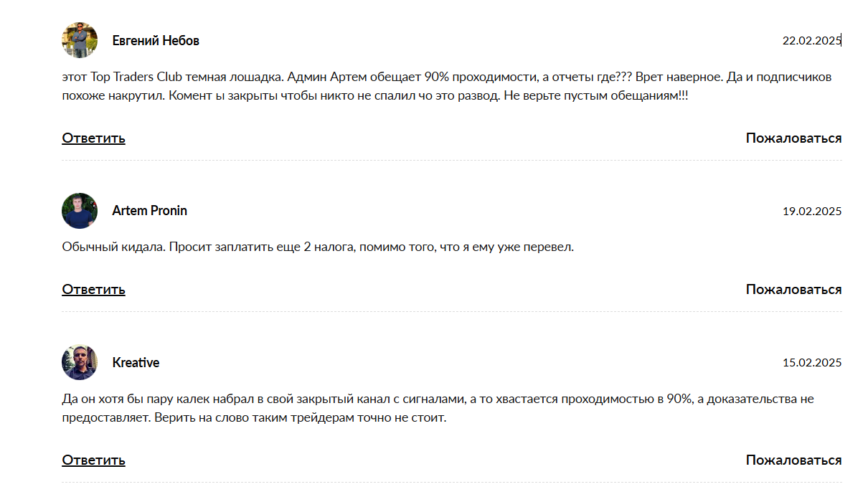
Task: Open the Kreative username
Action: tap(136, 363)
